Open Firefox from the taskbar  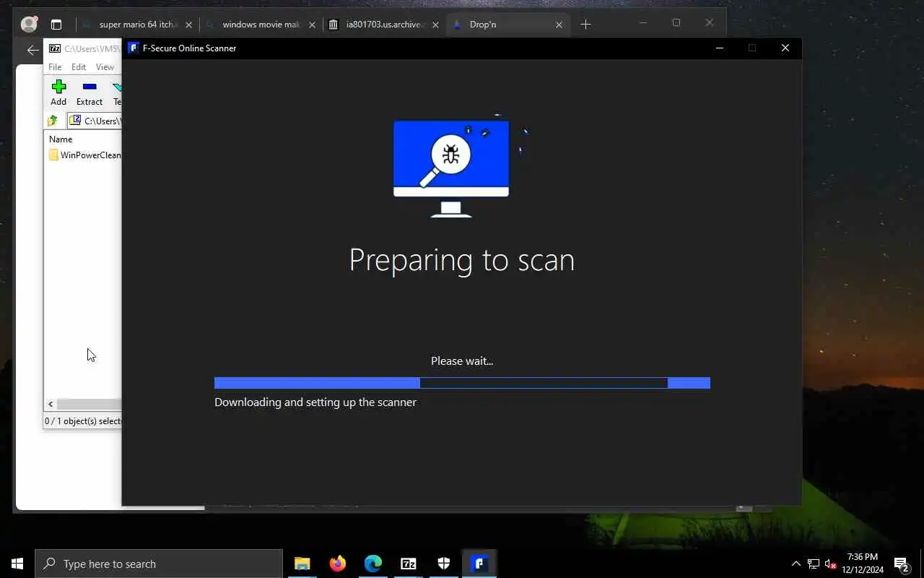338,564
